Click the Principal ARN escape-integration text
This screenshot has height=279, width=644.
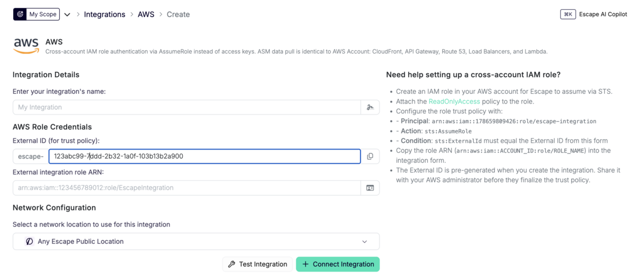[514, 121]
